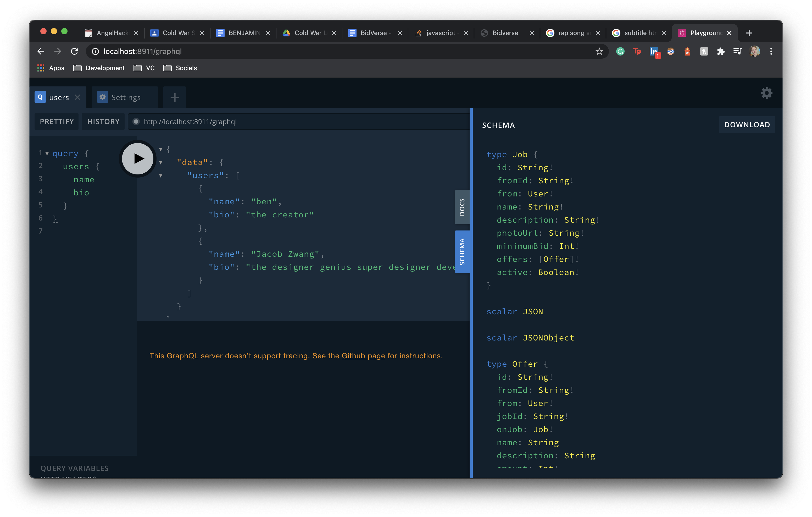Click the PRETTIFY button
The width and height of the screenshot is (812, 517).
point(57,122)
